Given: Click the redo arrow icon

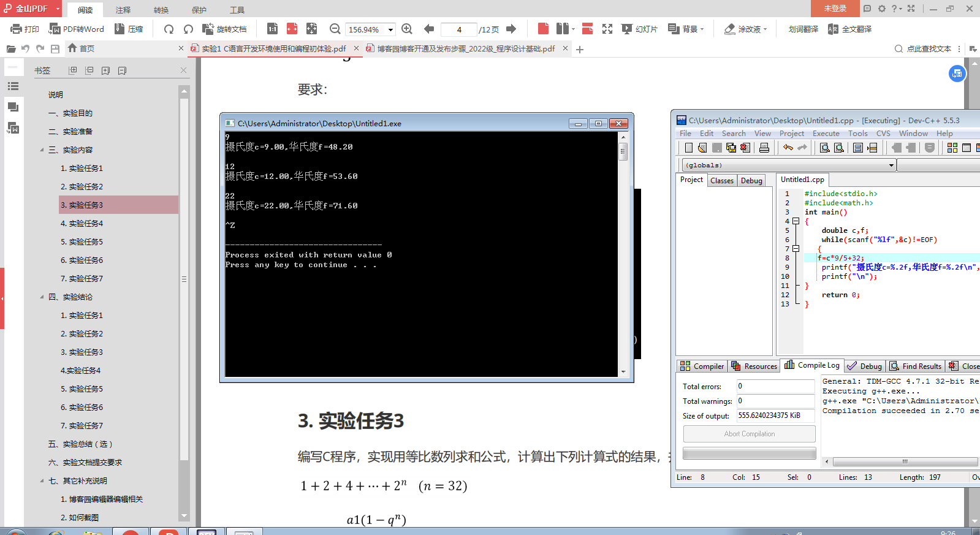Looking at the screenshot, I should click(40, 48).
